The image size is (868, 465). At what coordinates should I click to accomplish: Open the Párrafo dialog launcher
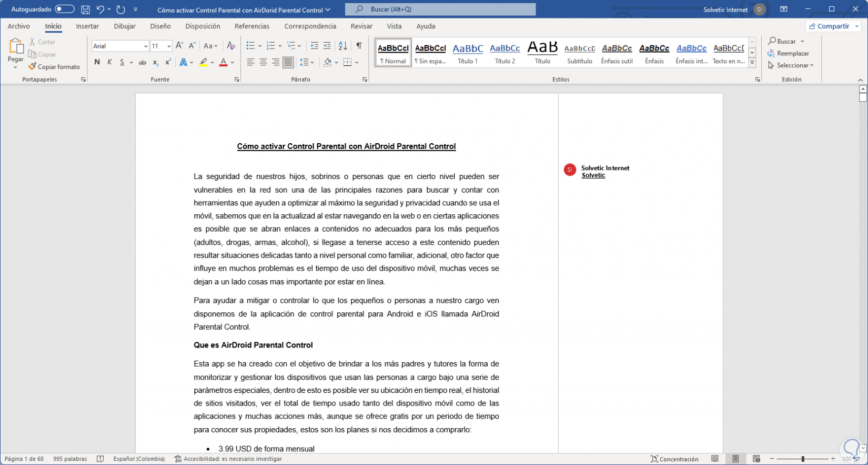click(365, 80)
